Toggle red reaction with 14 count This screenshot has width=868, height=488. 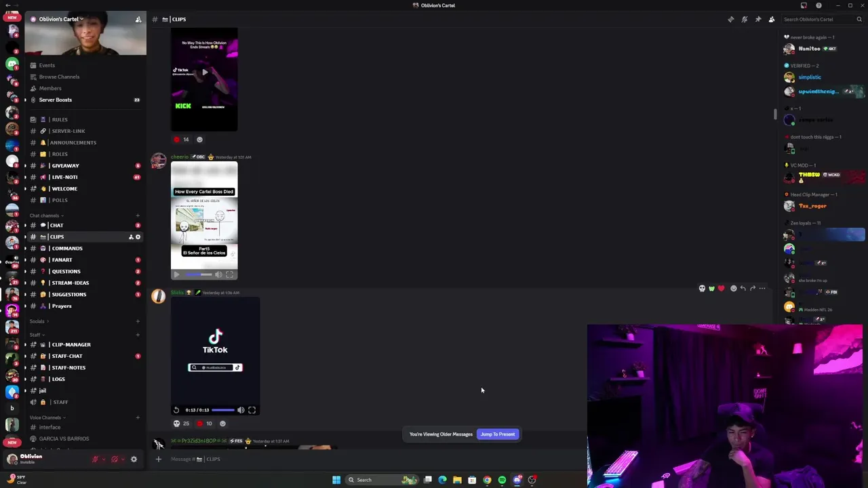[181, 140]
